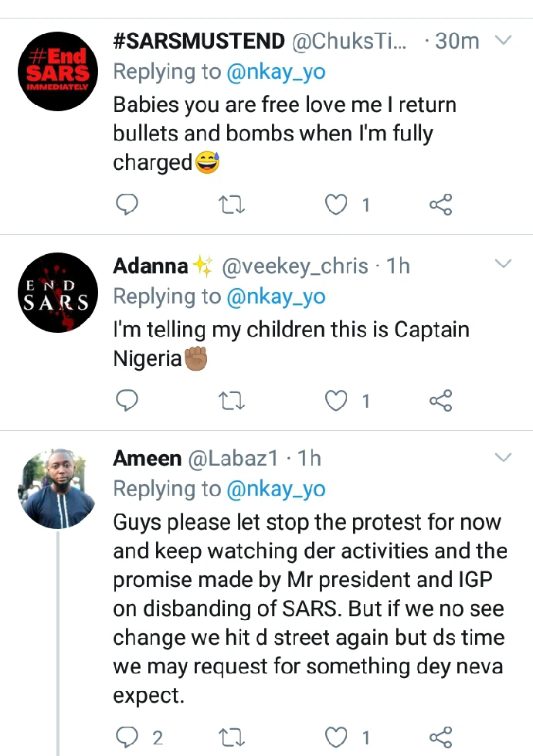This screenshot has width=533, height=756.
Task: Share the #SARSMUSTEND tweet
Action: (440, 205)
